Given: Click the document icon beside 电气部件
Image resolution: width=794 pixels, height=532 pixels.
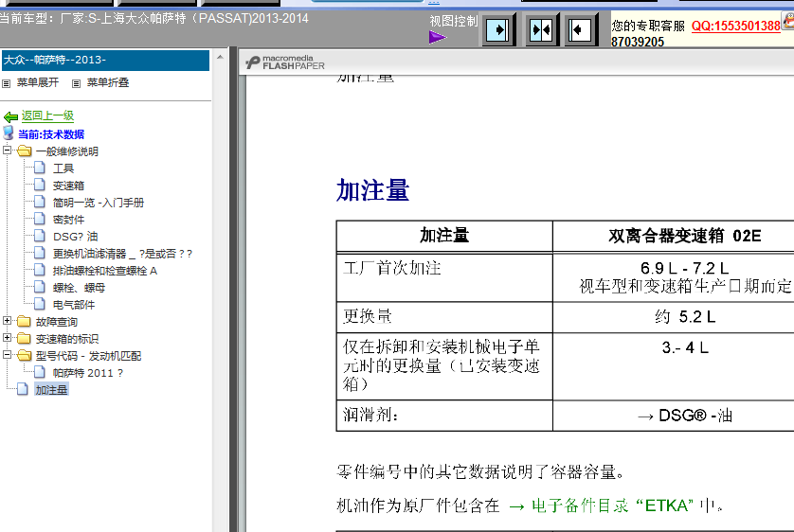Looking at the screenshot, I should [40, 304].
